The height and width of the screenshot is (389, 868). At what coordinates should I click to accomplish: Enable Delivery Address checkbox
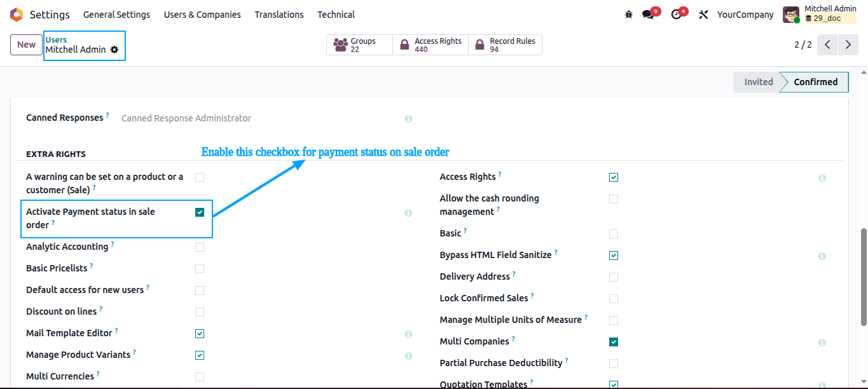pyautogui.click(x=614, y=277)
